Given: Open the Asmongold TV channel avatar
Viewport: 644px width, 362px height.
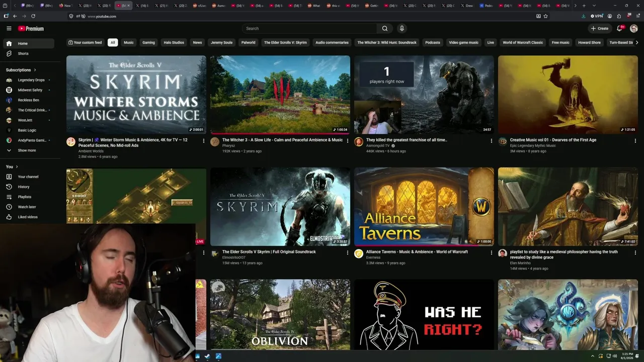Looking at the screenshot, I should coord(359,142).
